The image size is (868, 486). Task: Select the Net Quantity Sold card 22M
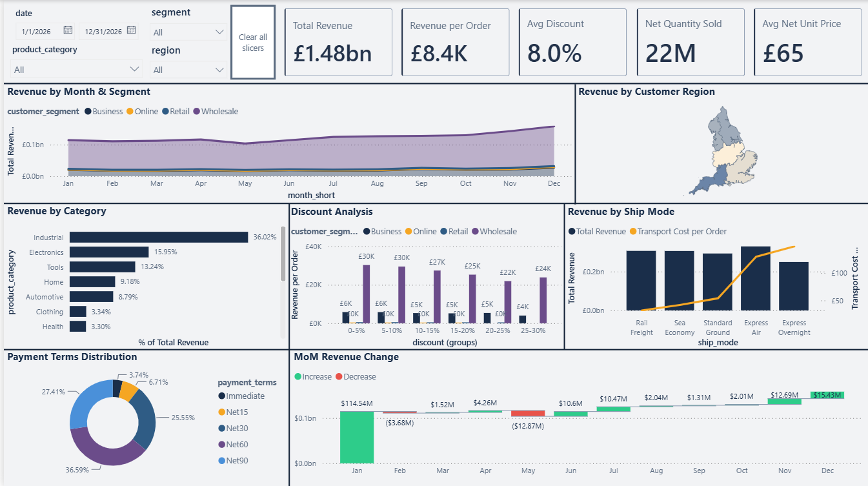point(691,43)
